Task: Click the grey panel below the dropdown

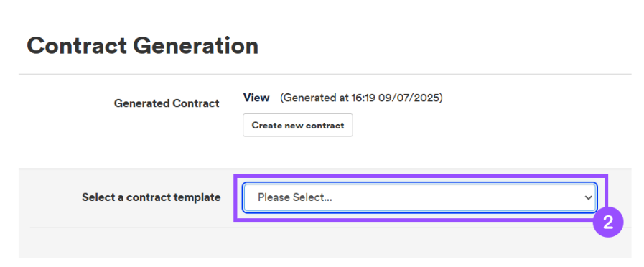Action: [x=325, y=243]
